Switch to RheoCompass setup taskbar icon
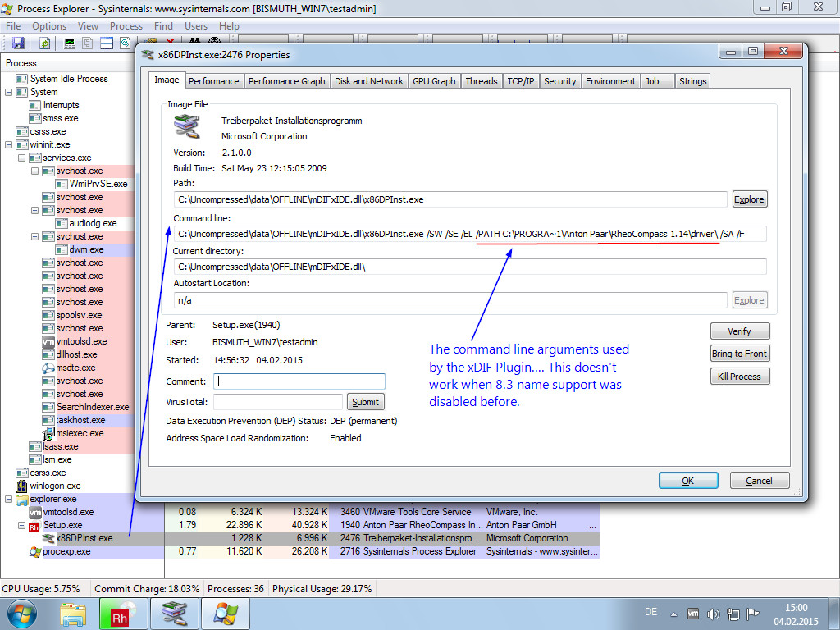 124,614
